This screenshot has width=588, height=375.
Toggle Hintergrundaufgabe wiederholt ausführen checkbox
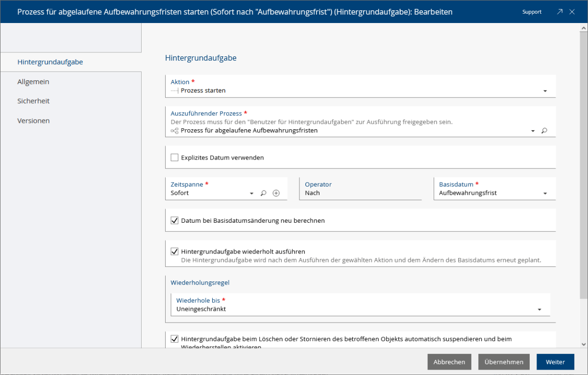(x=174, y=252)
